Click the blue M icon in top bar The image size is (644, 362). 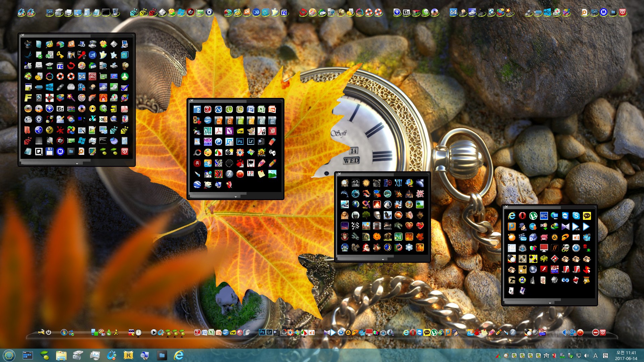point(603,12)
